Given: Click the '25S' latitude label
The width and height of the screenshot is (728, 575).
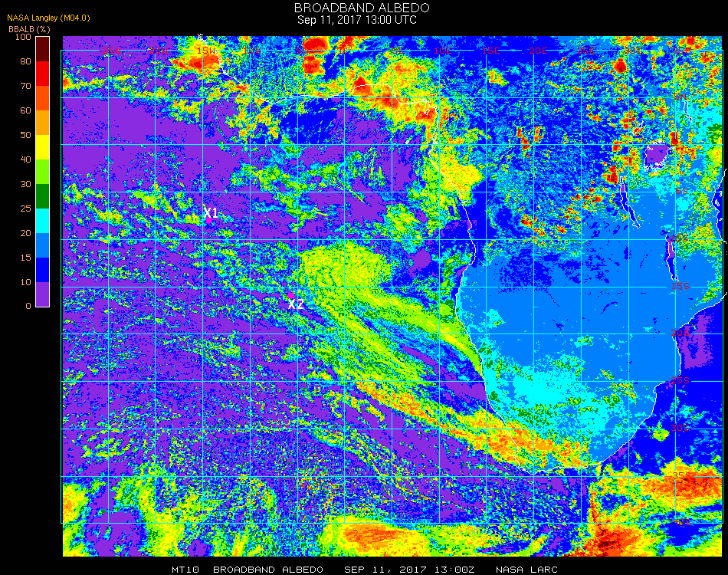Looking at the screenshot, I should 680,380.
